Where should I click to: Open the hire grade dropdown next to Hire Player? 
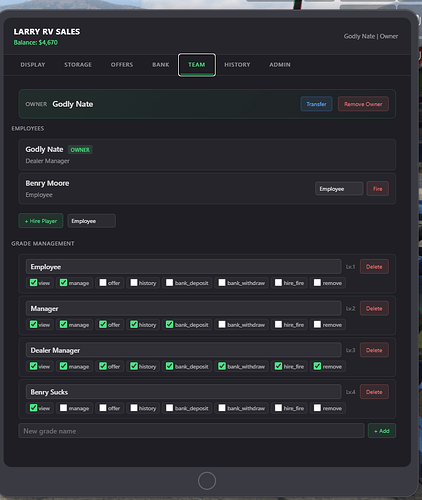tap(92, 221)
